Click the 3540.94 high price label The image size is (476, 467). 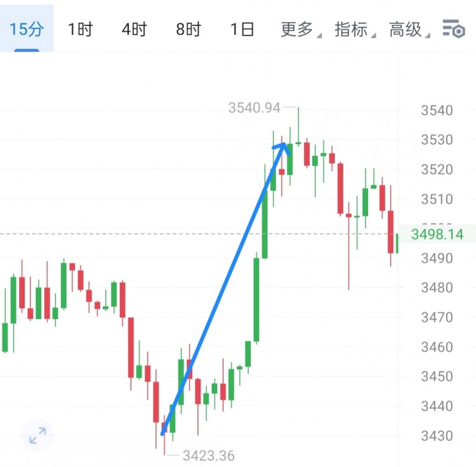[x=254, y=108]
